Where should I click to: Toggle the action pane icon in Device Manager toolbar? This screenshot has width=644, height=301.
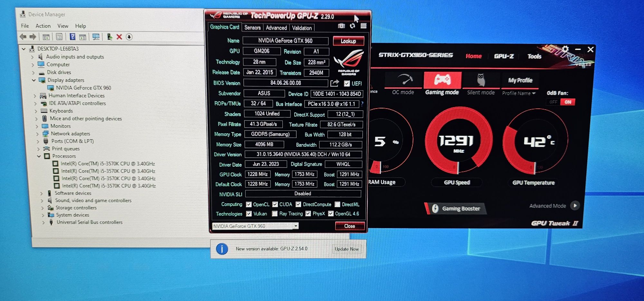click(83, 37)
